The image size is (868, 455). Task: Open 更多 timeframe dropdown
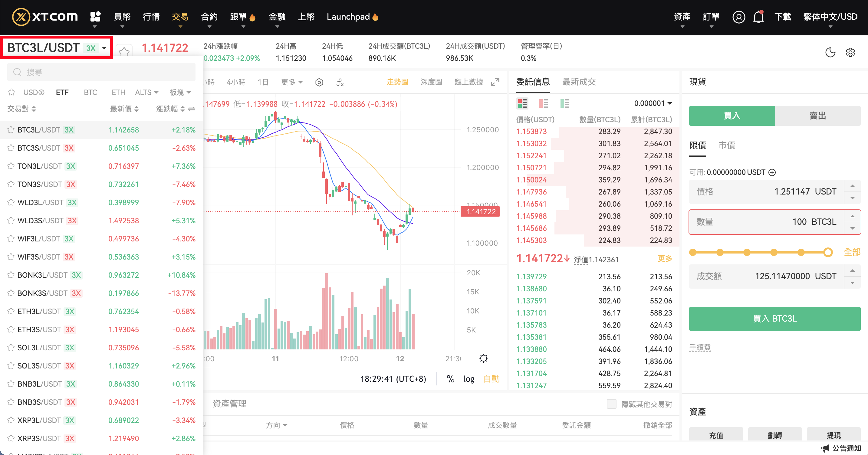292,82
